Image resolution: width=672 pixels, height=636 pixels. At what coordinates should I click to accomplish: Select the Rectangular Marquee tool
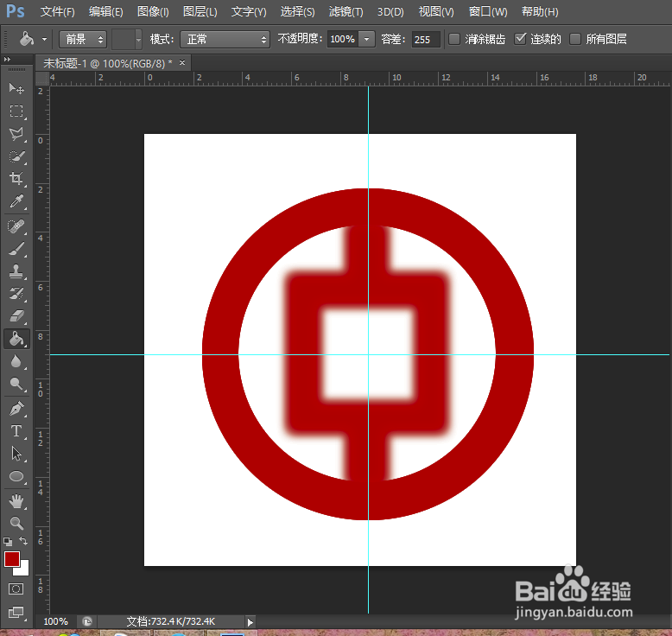(x=16, y=111)
